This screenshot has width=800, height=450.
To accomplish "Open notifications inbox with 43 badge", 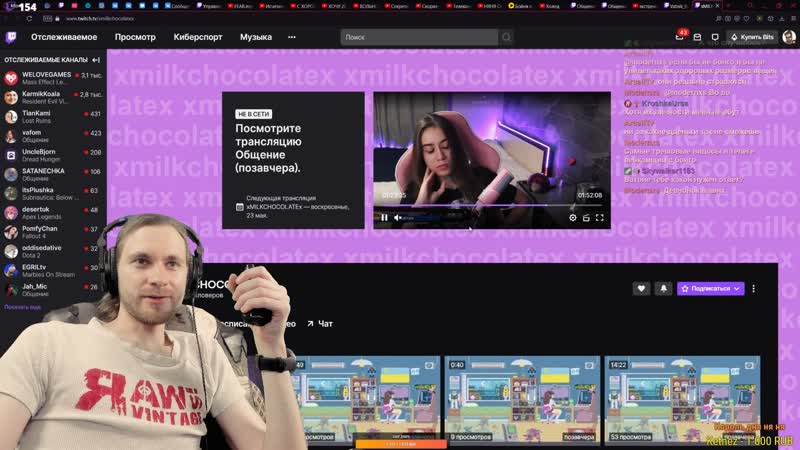I will [680, 37].
